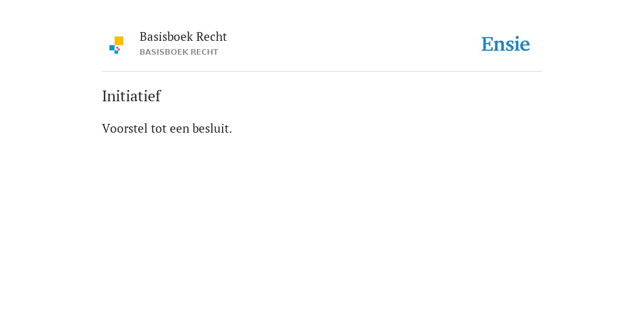This screenshot has width=644, height=322.
Task: Click the word Basisboek in the title
Action: pyautogui.click(x=166, y=36)
